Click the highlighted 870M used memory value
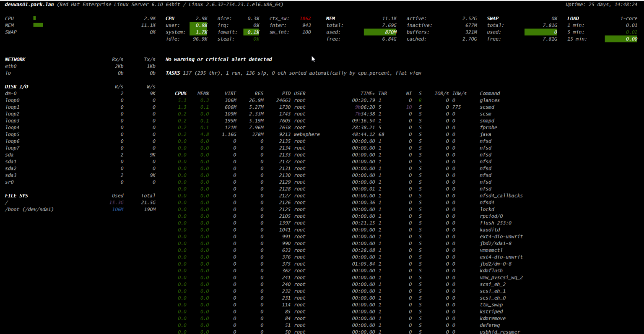The width and height of the screenshot is (644, 334). tap(390, 32)
